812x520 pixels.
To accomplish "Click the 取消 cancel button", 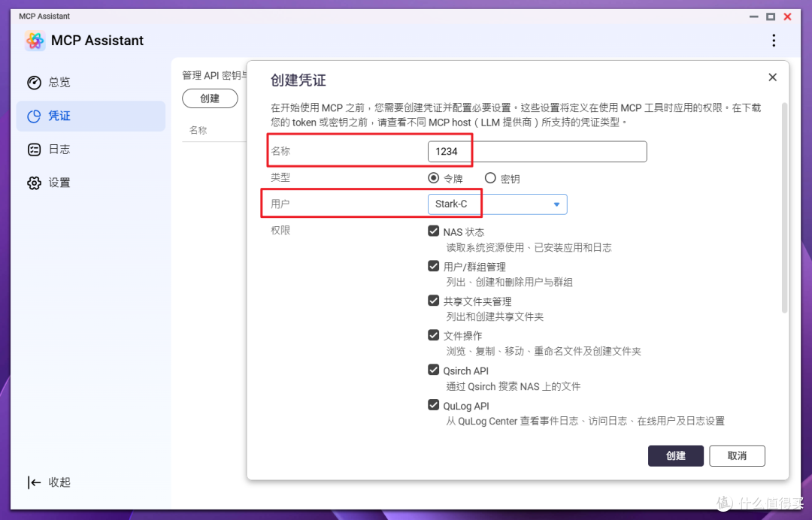I will pos(737,456).
